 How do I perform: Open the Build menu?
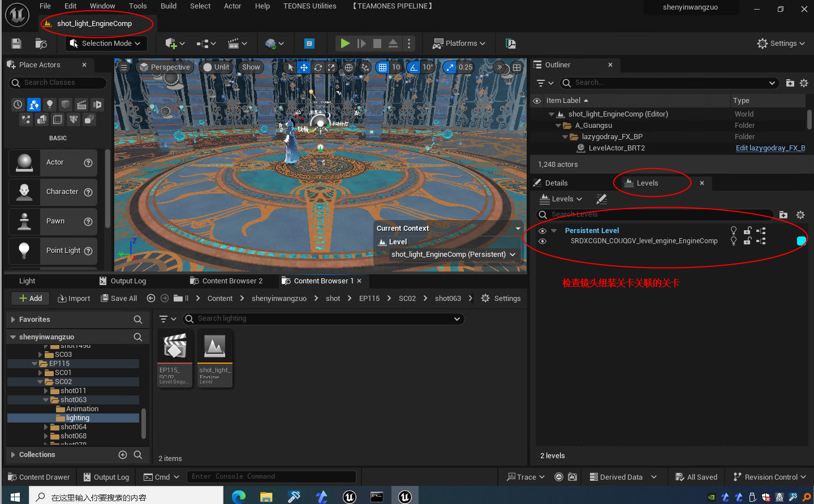pyautogui.click(x=169, y=6)
